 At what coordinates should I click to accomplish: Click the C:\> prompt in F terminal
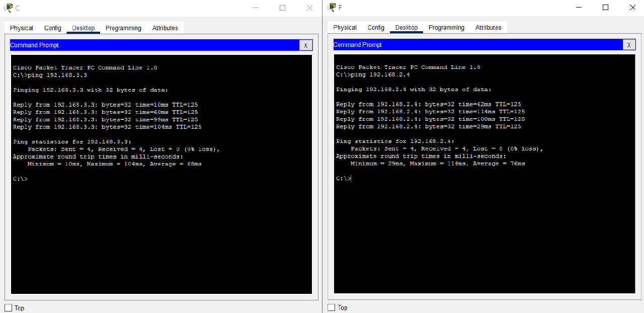coord(344,178)
